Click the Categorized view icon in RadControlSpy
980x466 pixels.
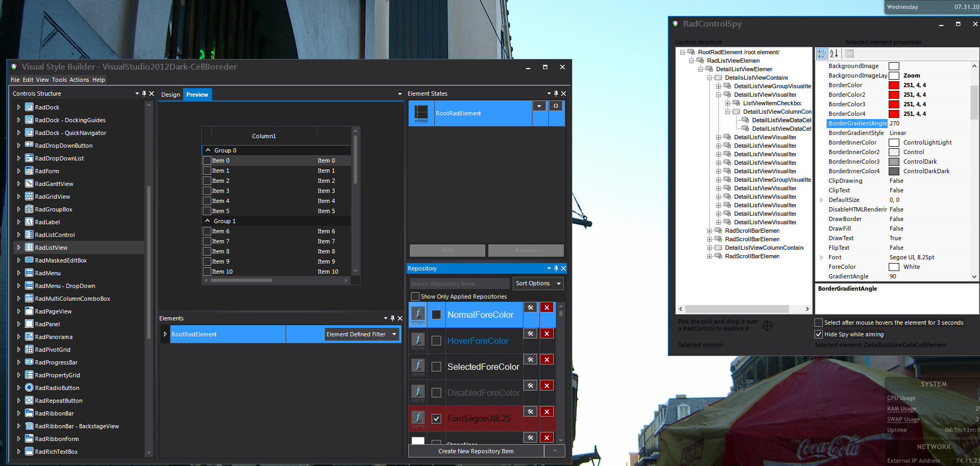click(x=822, y=54)
